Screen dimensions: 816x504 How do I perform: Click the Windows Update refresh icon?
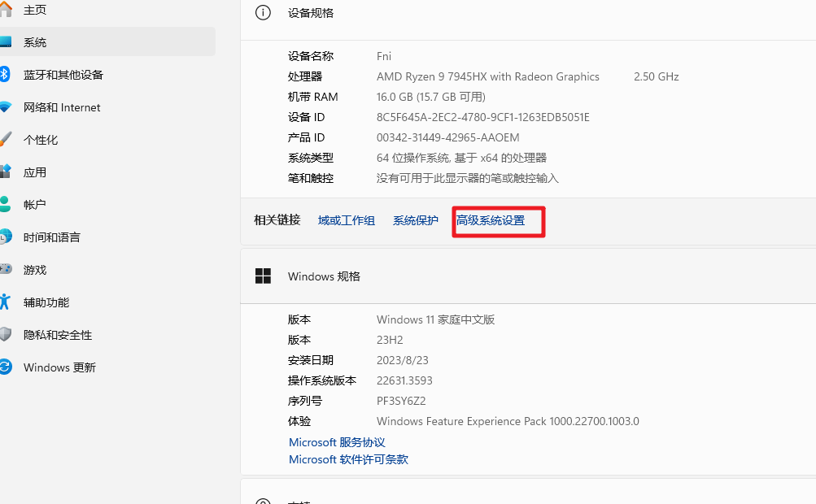click(5, 367)
